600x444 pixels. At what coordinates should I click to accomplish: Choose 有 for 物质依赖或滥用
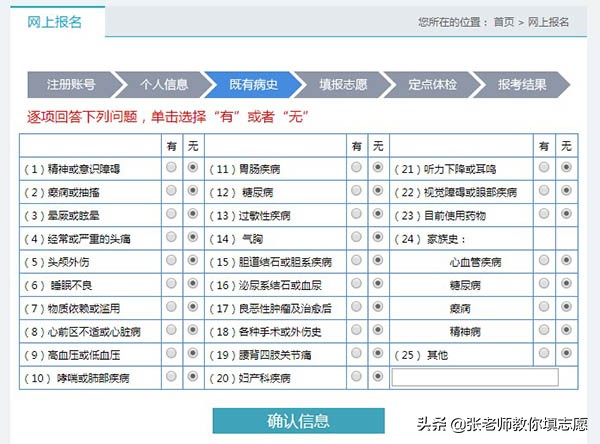click(171, 307)
